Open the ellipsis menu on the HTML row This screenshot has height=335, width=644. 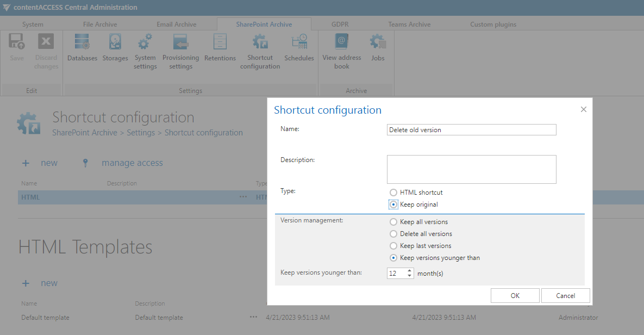click(242, 197)
